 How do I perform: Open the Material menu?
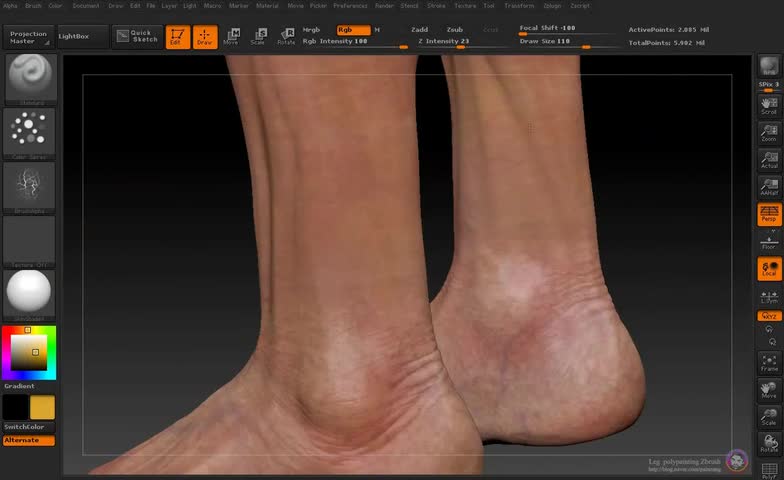tap(267, 6)
